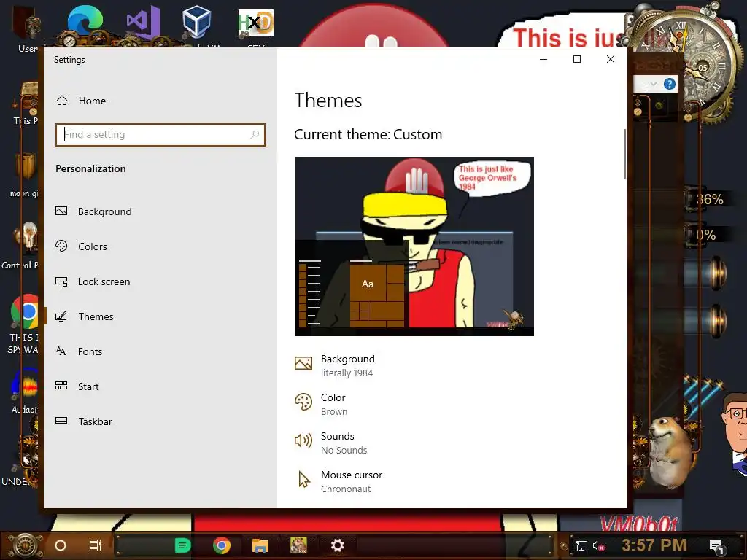Screen dimensions: 747x560
Task: Change theme Background 'literally 1984'
Action: coord(334,366)
